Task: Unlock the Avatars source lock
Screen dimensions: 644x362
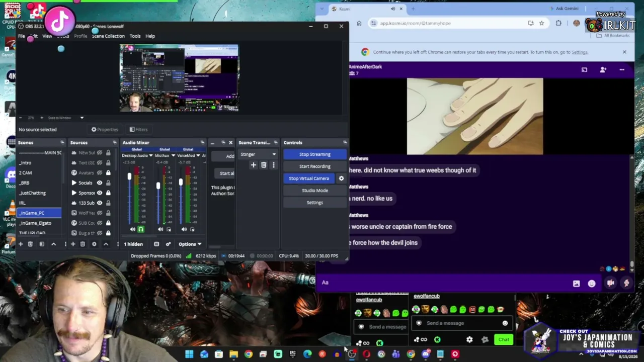Action: point(108,173)
